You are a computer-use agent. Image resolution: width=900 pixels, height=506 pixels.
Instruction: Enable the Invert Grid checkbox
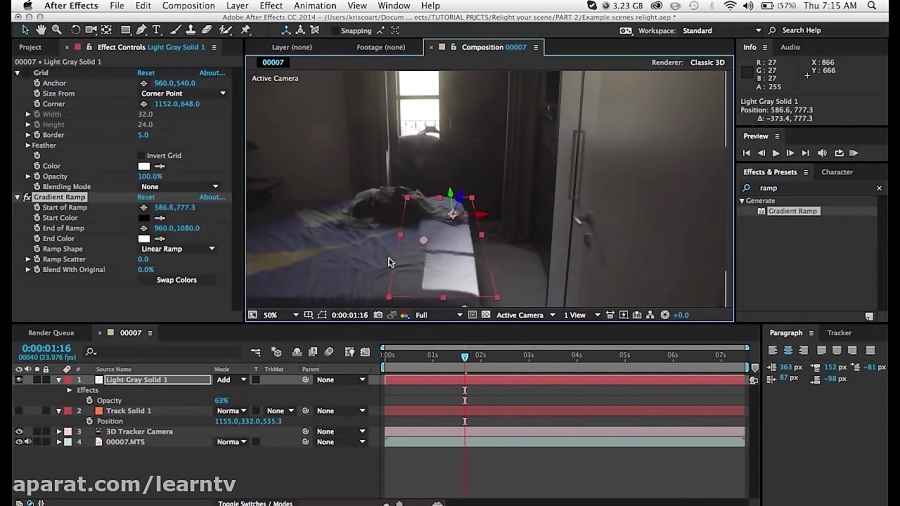pos(141,156)
